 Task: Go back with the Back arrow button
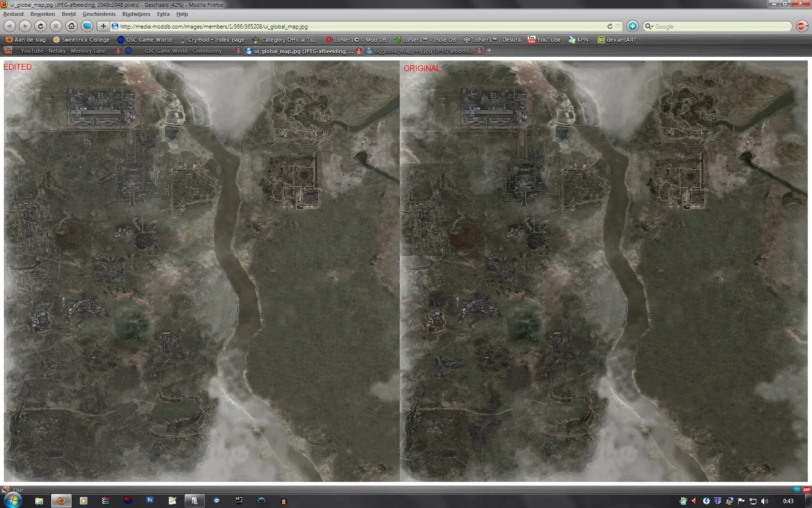tap(10, 26)
